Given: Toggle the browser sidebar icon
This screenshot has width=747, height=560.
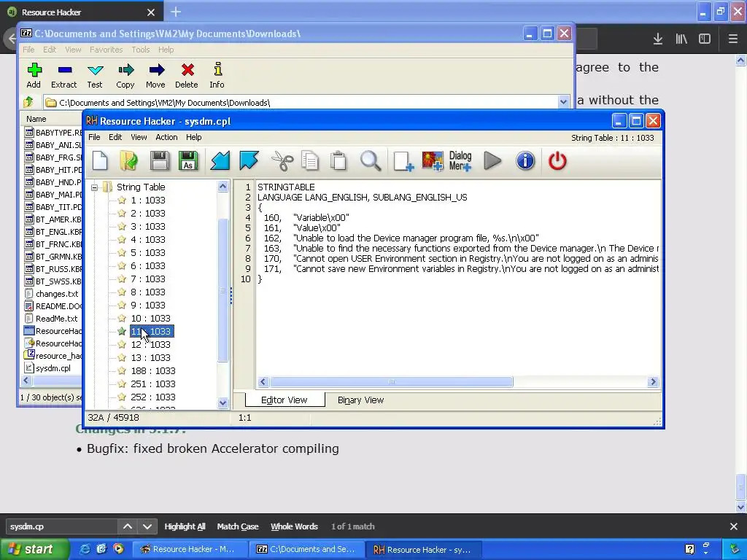Looking at the screenshot, I should (x=705, y=39).
